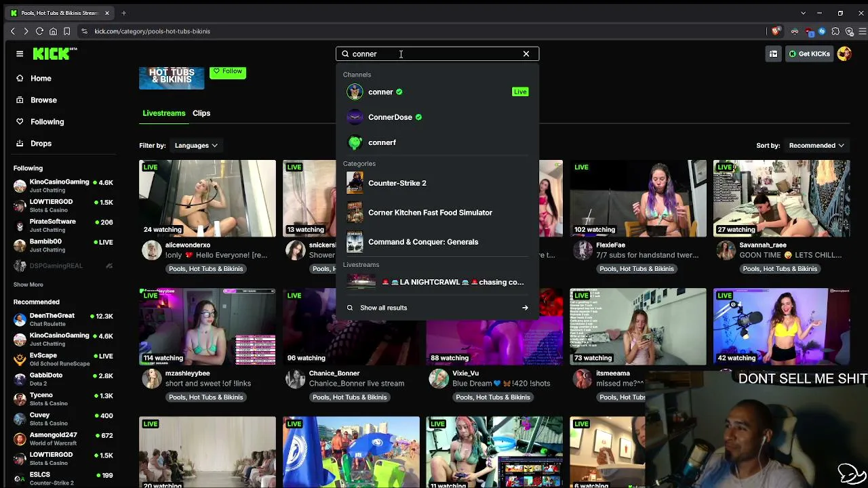
Task: Click Vixie_Vu's round avatar
Action: point(439,378)
